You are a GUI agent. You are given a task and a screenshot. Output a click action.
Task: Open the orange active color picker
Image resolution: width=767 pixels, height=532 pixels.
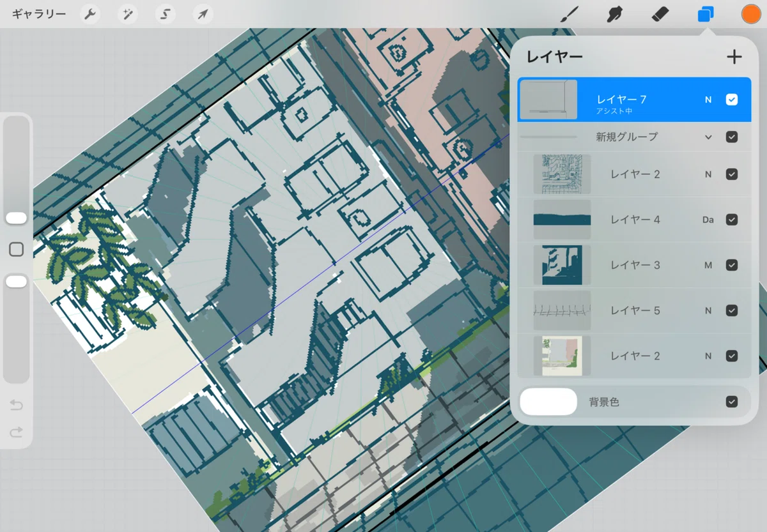tap(751, 14)
